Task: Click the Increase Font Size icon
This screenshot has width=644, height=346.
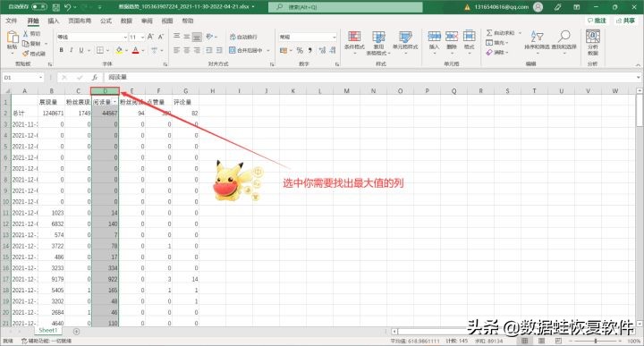Action: pos(150,37)
